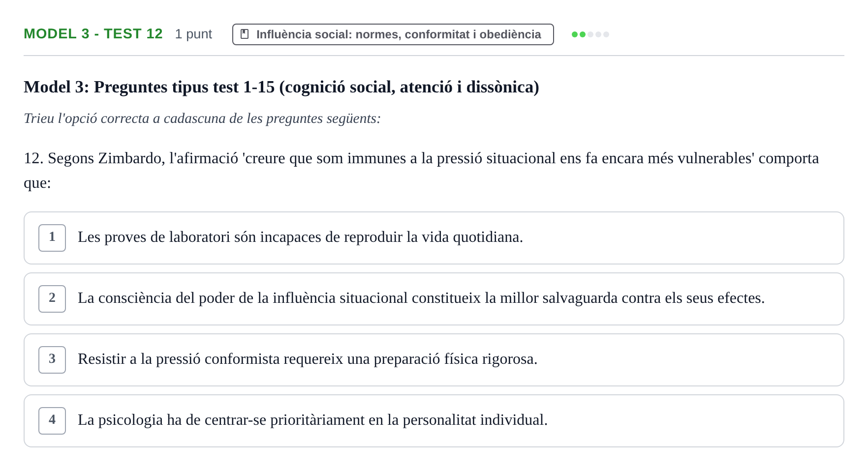Screen dimensions: 868x471
Task: Open the 'Influència social' topic tag
Action: [x=393, y=34]
